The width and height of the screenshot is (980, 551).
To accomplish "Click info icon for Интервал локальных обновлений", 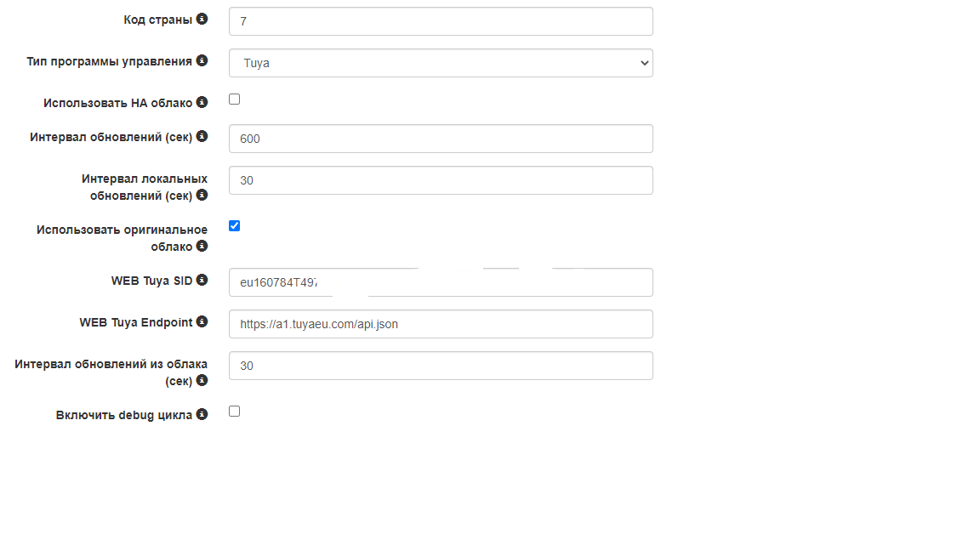I will pos(202,195).
